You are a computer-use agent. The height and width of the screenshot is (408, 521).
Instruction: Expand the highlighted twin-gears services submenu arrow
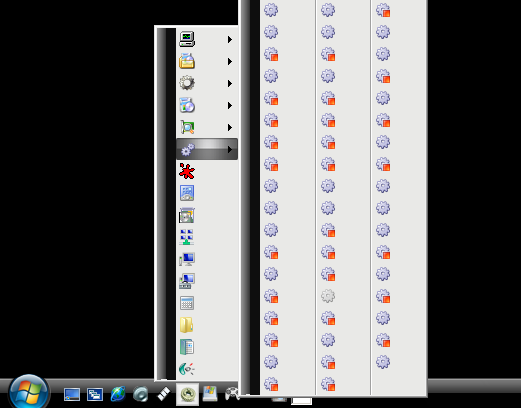[x=230, y=149]
